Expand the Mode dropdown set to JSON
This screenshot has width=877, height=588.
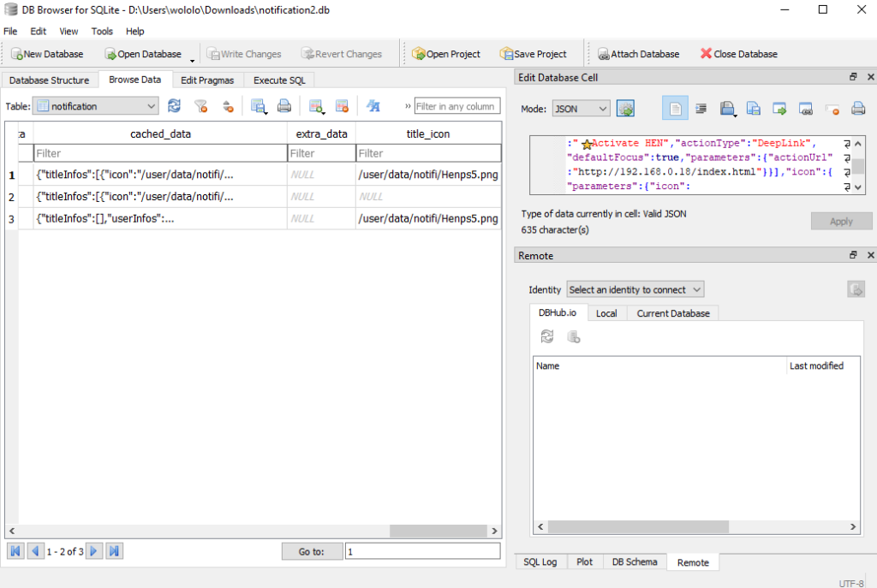[x=580, y=109]
